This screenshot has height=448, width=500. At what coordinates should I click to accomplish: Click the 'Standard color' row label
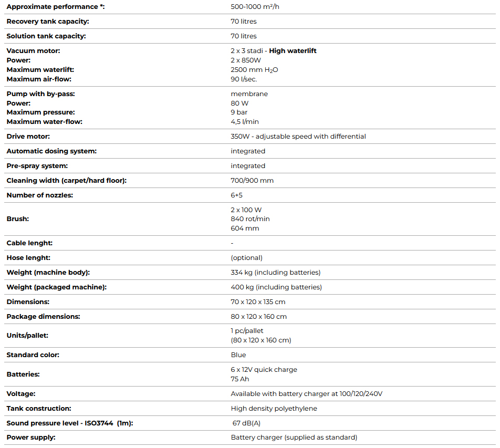(33, 355)
